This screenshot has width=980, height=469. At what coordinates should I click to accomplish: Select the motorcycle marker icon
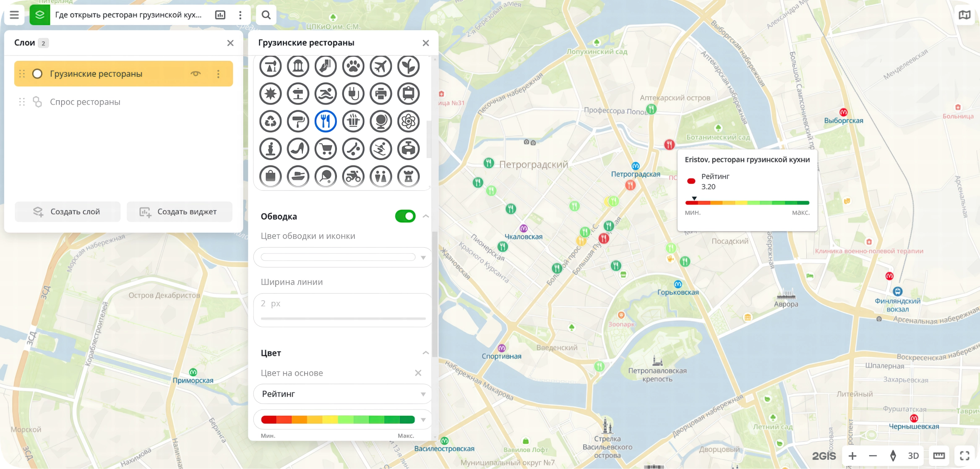click(x=353, y=176)
